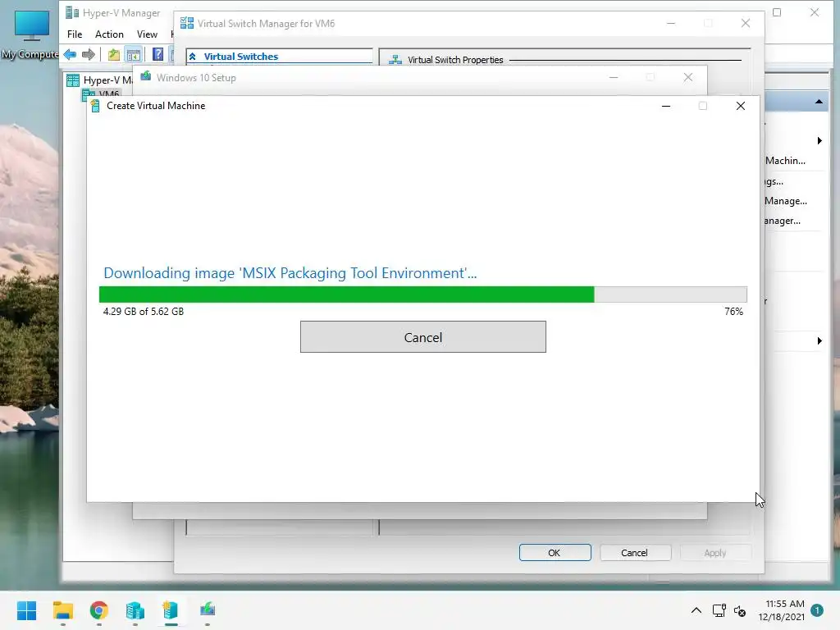Click Cancel in Virtual Switch Manager
840x630 pixels.
(x=634, y=552)
